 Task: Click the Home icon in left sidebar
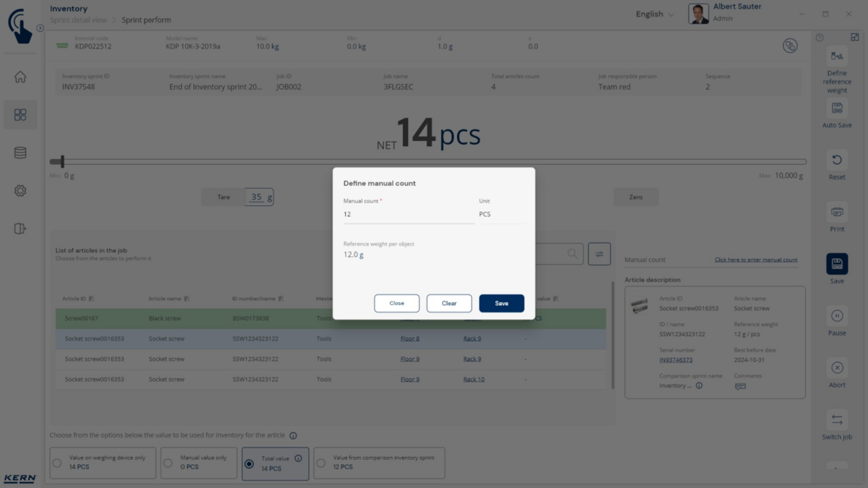pyautogui.click(x=20, y=77)
